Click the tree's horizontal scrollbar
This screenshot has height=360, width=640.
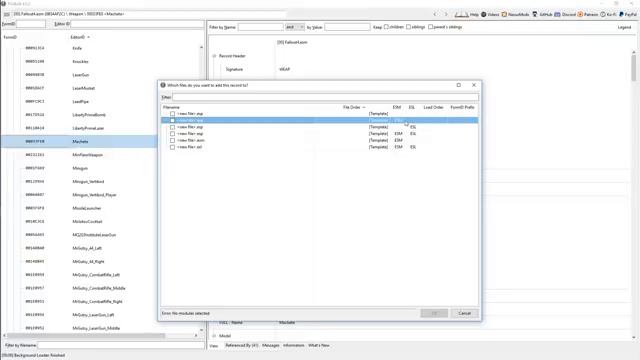tap(86, 336)
